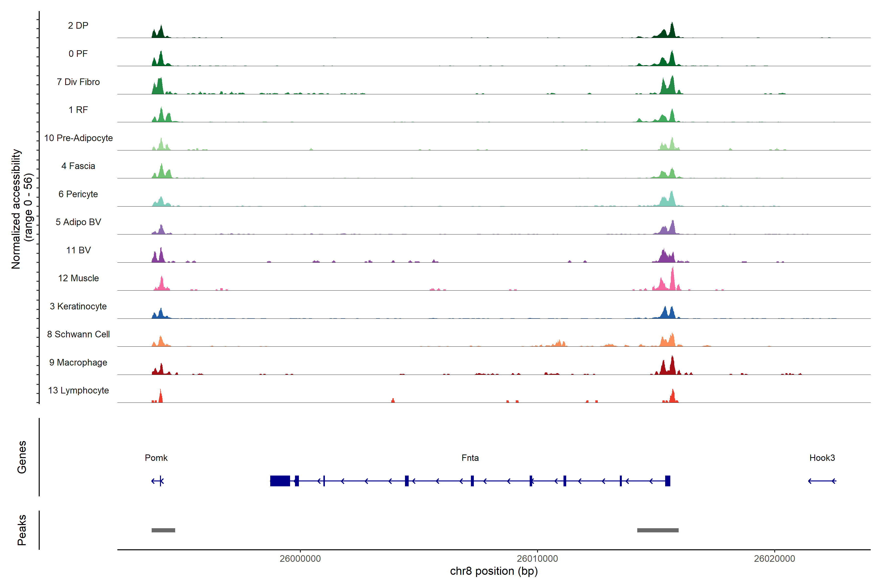Click the 26000000 axis tick label

pyautogui.click(x=300, y=558)
